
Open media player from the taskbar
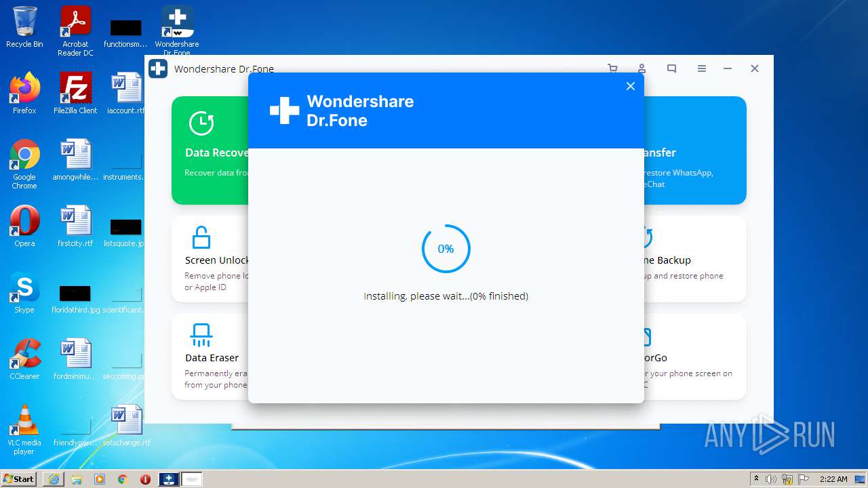click(100, 479)
